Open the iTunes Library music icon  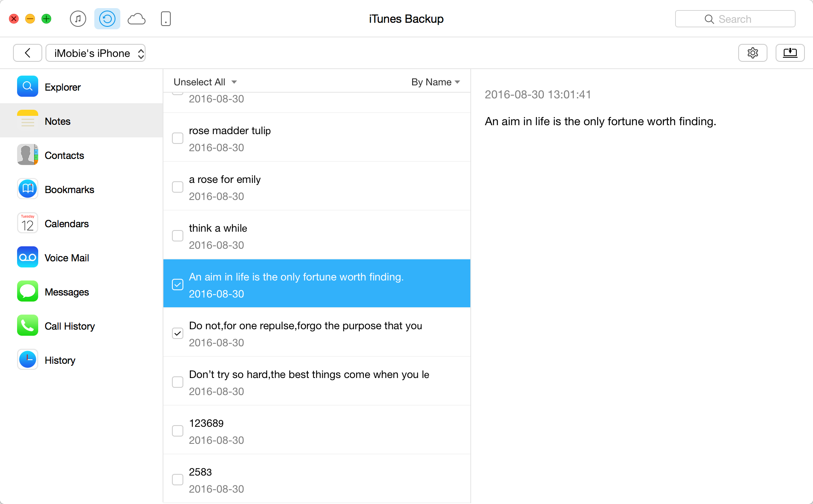(x=78, y=19)
